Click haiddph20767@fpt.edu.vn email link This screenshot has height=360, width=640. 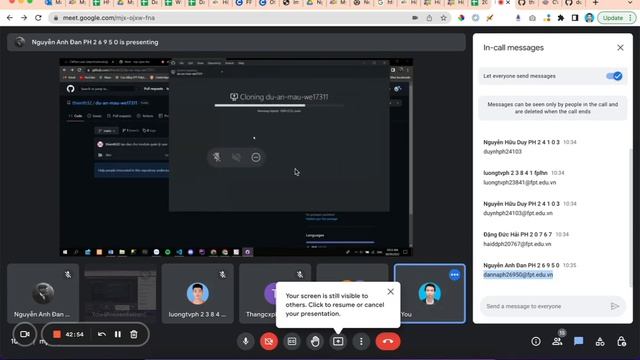[x=517, y=244]
